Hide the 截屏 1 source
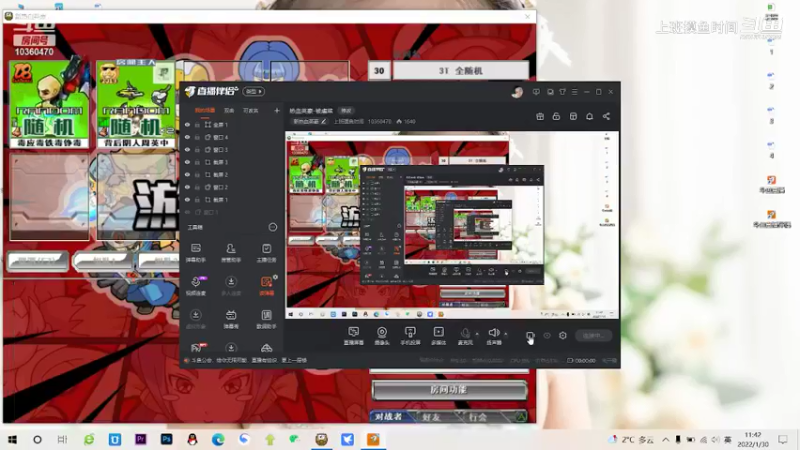The image size is (800, 450). point(187,199)
